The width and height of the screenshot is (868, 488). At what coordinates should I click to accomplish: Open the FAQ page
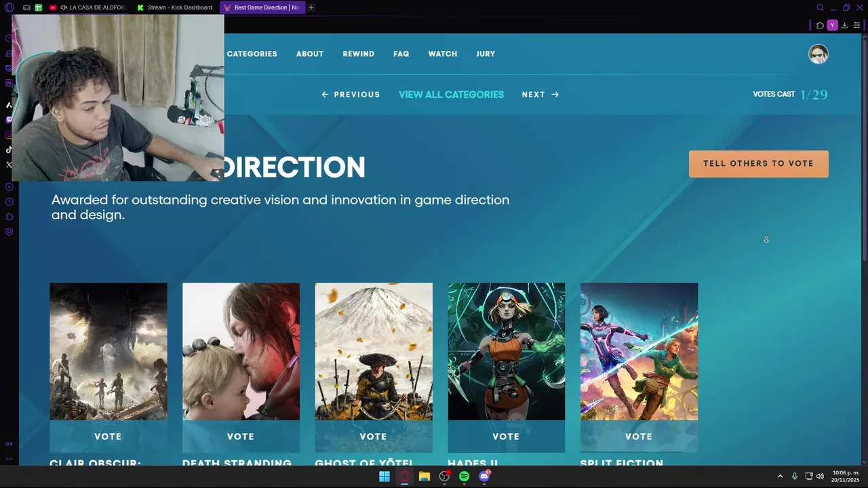(x=401, y=54)
